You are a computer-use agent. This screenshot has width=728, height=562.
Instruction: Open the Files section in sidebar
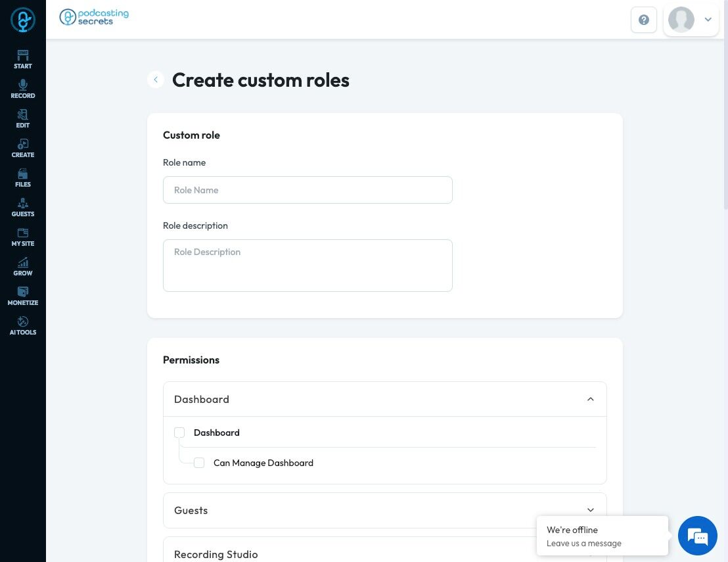pos(23,177)
